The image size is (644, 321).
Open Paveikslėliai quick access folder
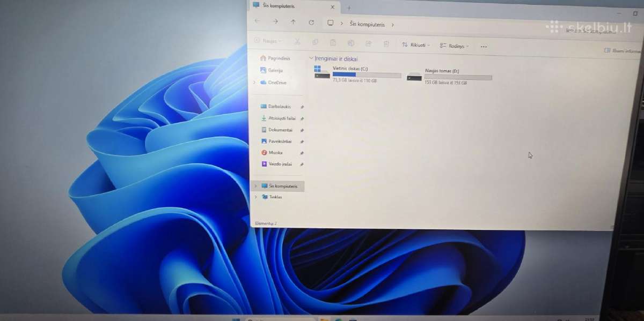[x=276, y=141]
